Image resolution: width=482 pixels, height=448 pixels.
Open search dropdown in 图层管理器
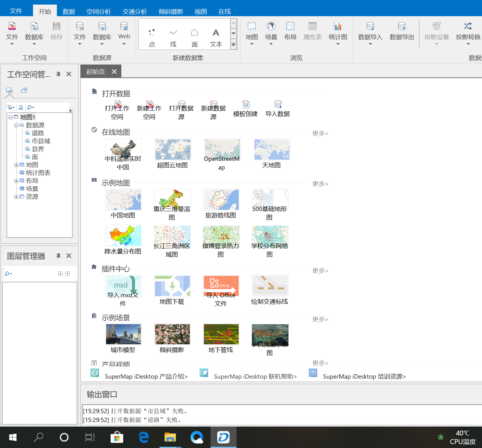point(8,274)
